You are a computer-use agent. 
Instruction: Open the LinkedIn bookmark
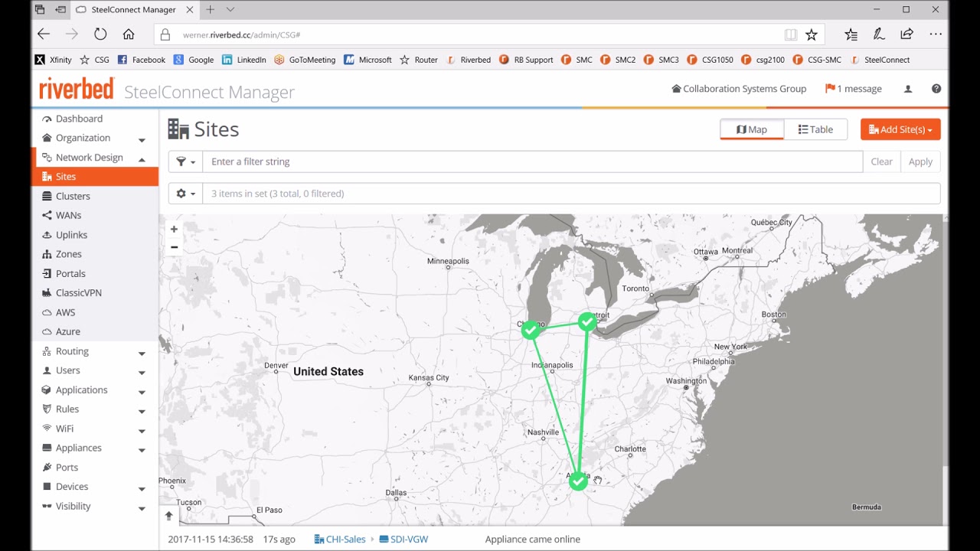[244, 60]
